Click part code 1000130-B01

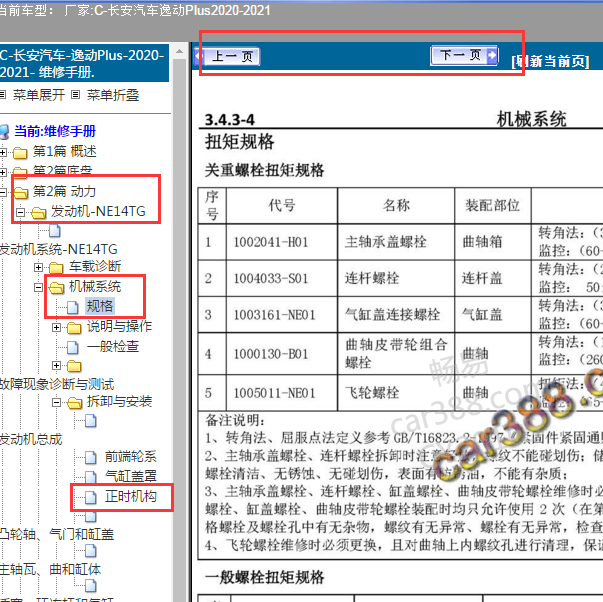271,354
